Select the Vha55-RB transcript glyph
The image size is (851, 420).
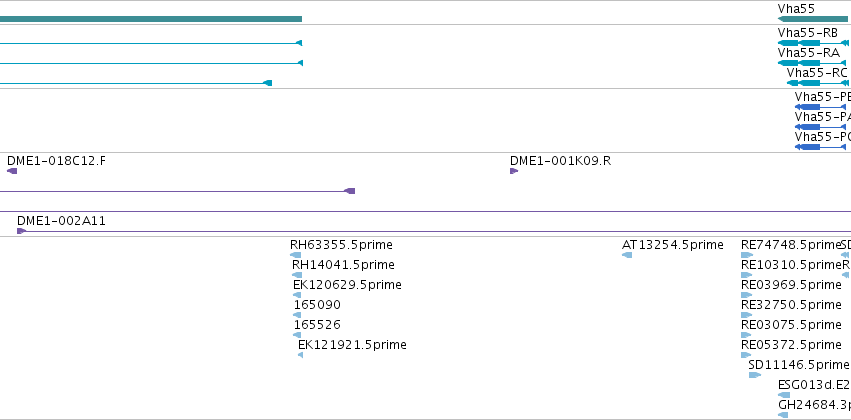(813, 43)
